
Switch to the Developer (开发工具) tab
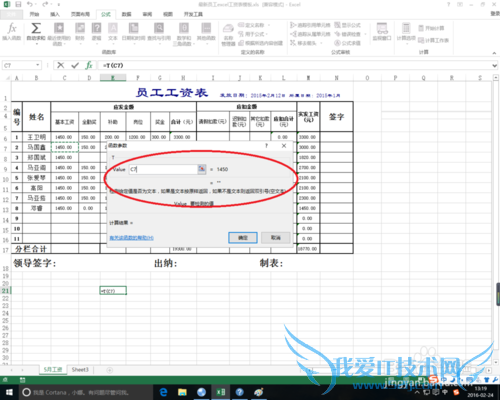click(193, 14)
